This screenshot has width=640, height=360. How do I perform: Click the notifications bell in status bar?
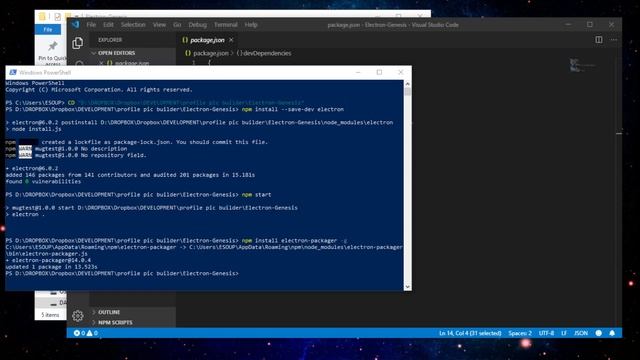click(612, 333)
